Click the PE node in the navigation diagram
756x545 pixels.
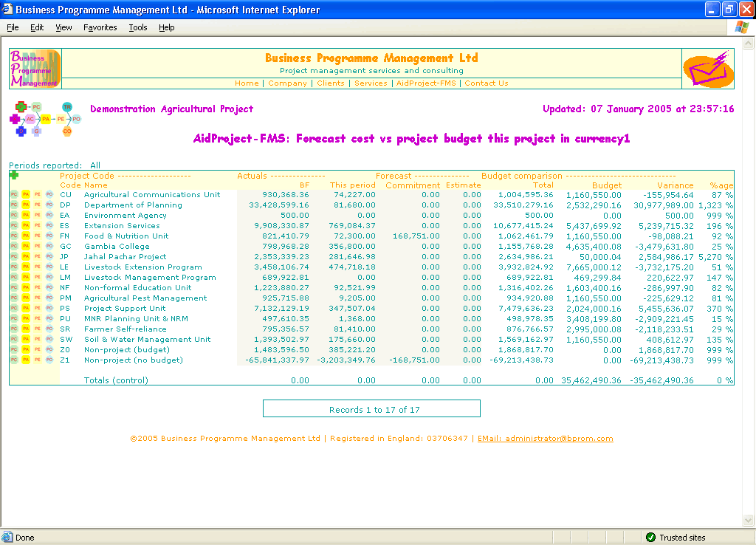[x=61, y=119]
